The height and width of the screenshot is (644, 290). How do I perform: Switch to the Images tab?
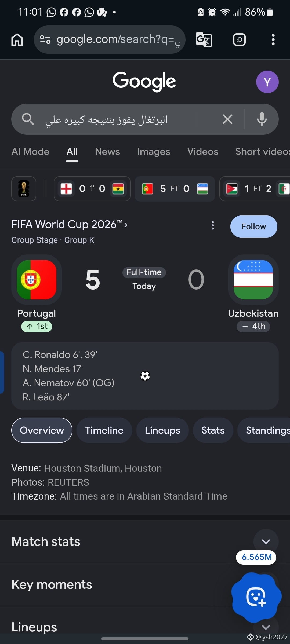[154, 152]
